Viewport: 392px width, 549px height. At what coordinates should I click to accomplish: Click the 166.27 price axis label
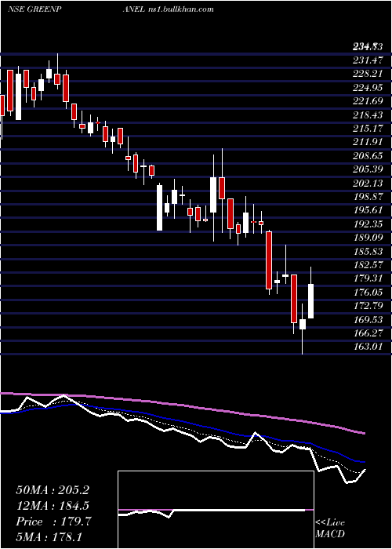[x=368, y=333]
